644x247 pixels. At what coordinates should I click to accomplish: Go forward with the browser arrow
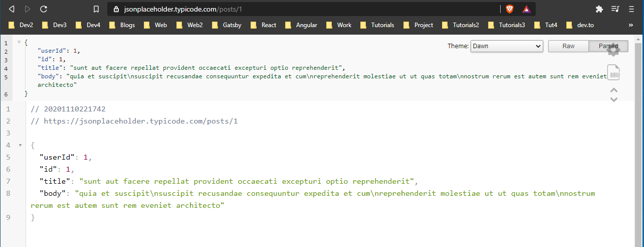pos(28,9)
